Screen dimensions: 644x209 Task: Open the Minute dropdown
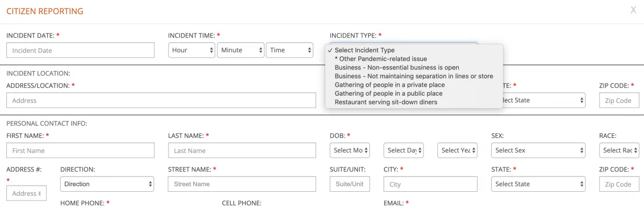(x=240, y=50)
